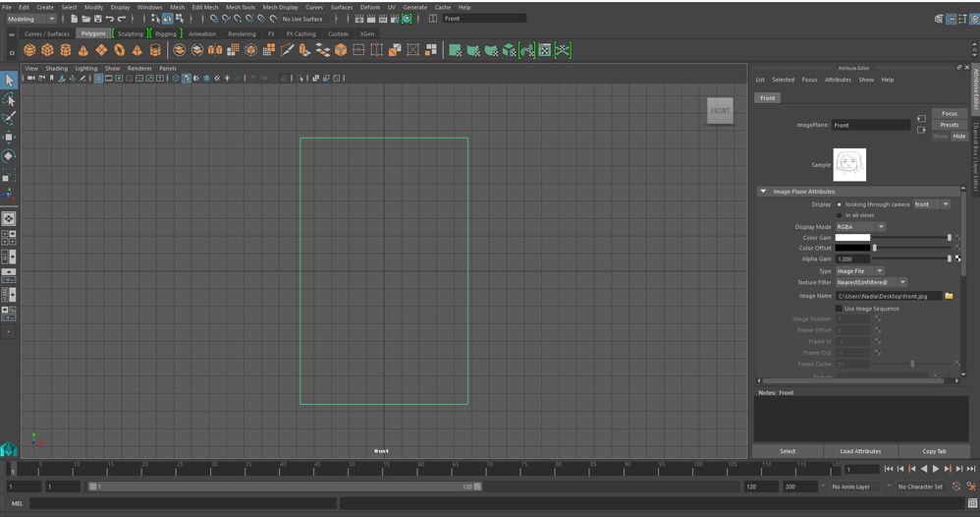Create a polygon sphere from the shelf

(29, 50)
